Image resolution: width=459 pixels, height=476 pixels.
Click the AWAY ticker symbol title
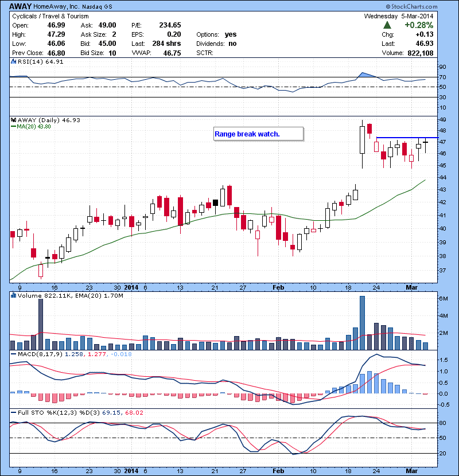click(20, 6)
